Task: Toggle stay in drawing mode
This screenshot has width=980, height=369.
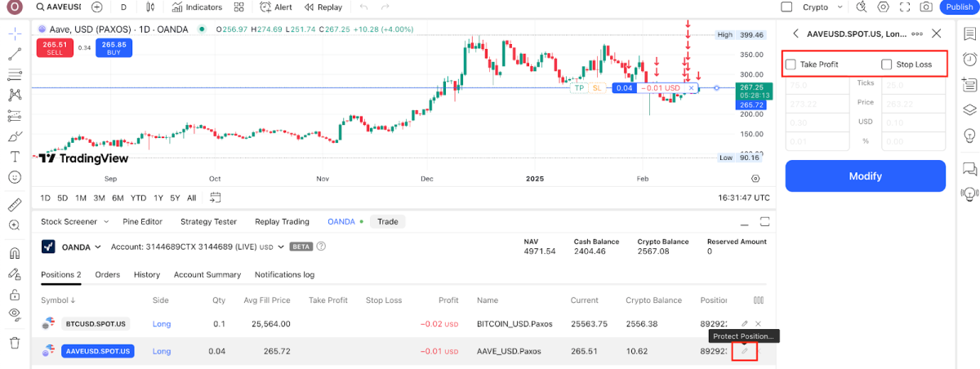Action: [x=15, y=273]
